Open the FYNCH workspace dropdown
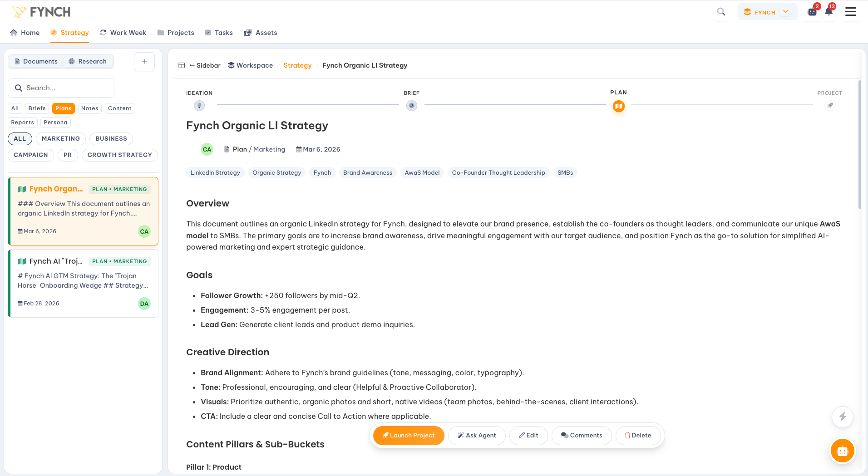The image size is (868, 476). [x=767, y=12]
